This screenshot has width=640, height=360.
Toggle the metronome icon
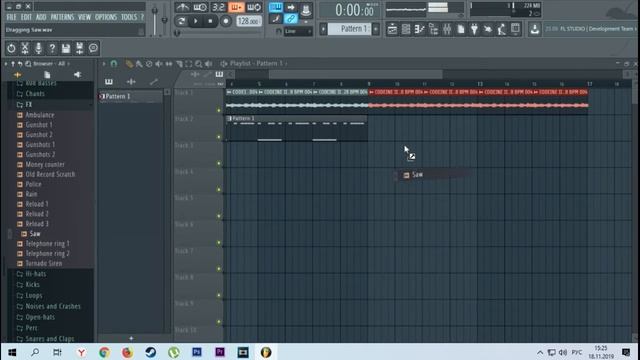182,7
